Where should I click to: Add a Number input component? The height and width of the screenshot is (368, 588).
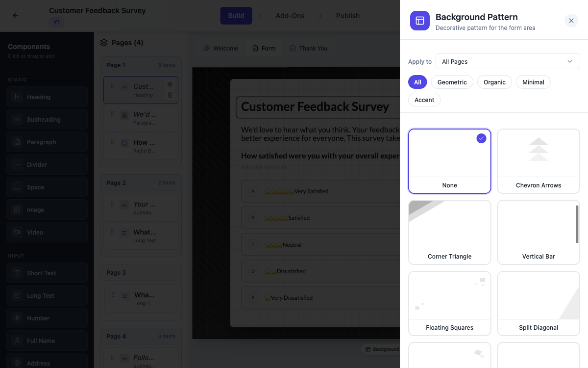click(x=47, y=318)
